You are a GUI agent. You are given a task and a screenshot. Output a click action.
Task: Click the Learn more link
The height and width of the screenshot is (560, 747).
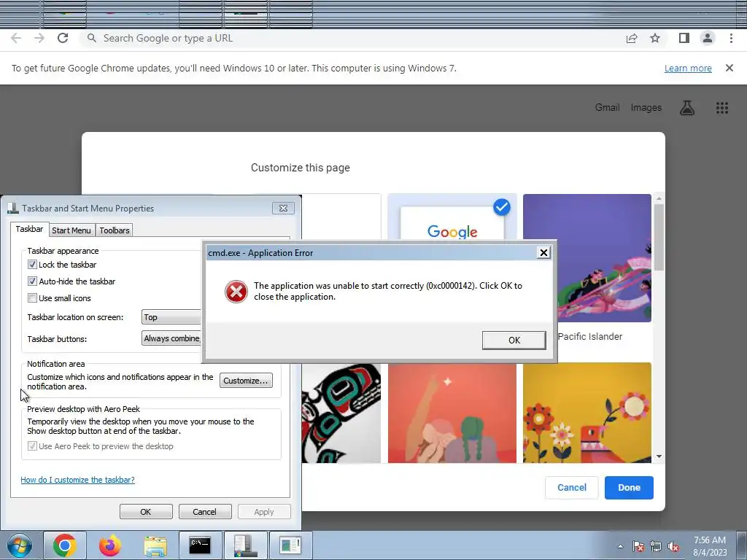pyautogui.click(x=688, y=68)
